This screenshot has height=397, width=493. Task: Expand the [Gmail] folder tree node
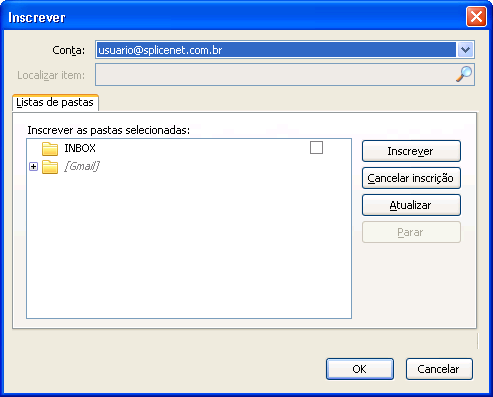(33, 166)
